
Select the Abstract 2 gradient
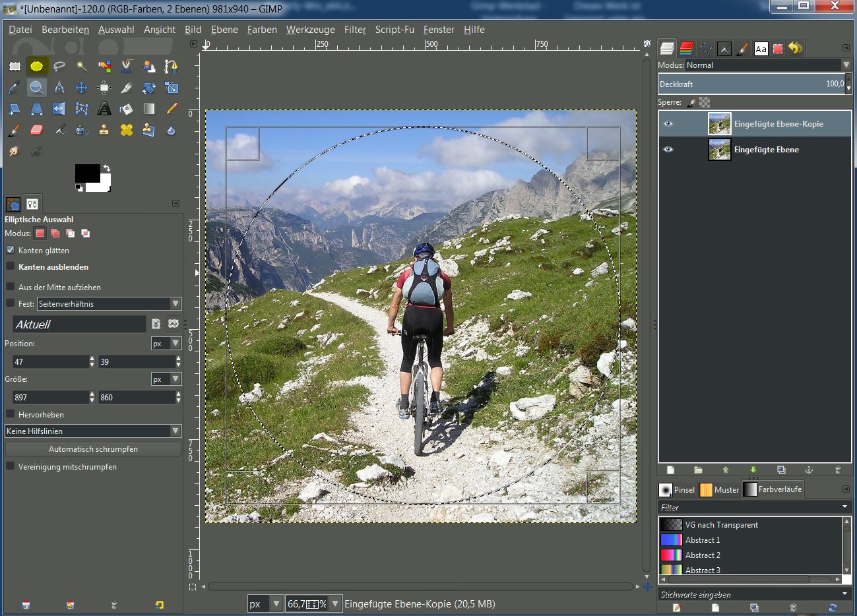tap(703, 555)
